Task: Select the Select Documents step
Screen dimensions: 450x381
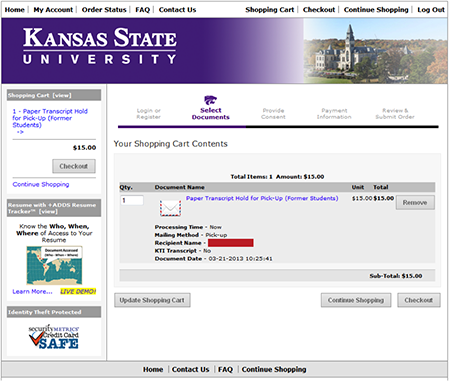Action: pyautogui.click(x=211, y=114)
